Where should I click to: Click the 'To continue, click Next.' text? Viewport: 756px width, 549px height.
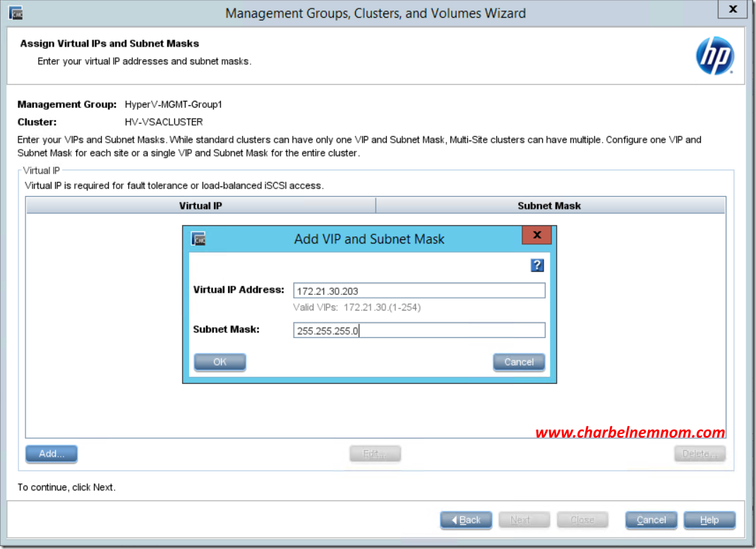(66, 488)
